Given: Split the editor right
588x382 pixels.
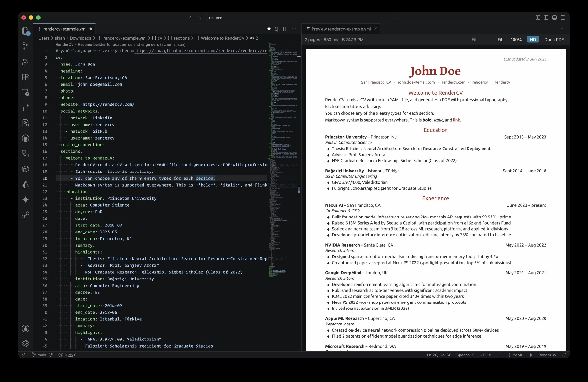Looking at the screenshot, I should click(x=286, y=29).
